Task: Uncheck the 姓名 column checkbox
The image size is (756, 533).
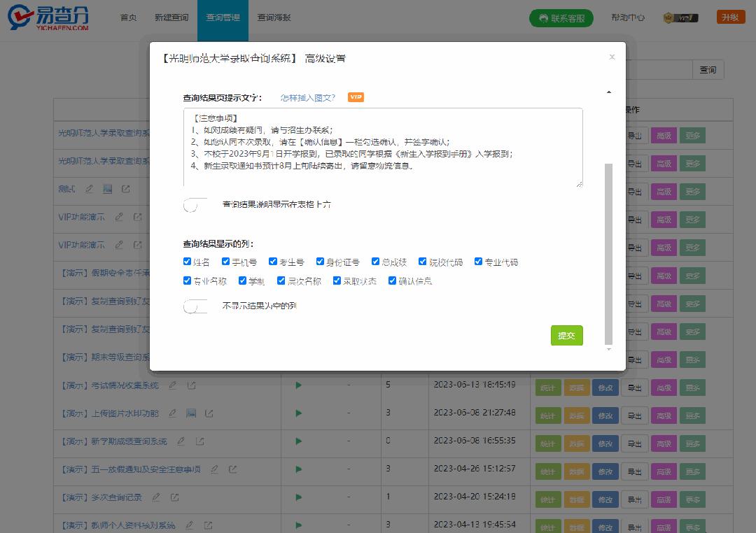Action: pos(187,262)
